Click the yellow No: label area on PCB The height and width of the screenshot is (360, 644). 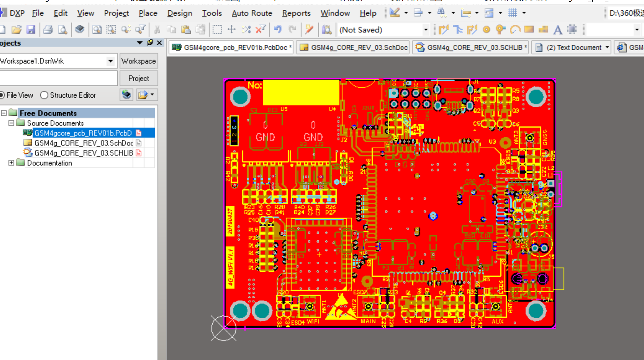coord(301,92)
